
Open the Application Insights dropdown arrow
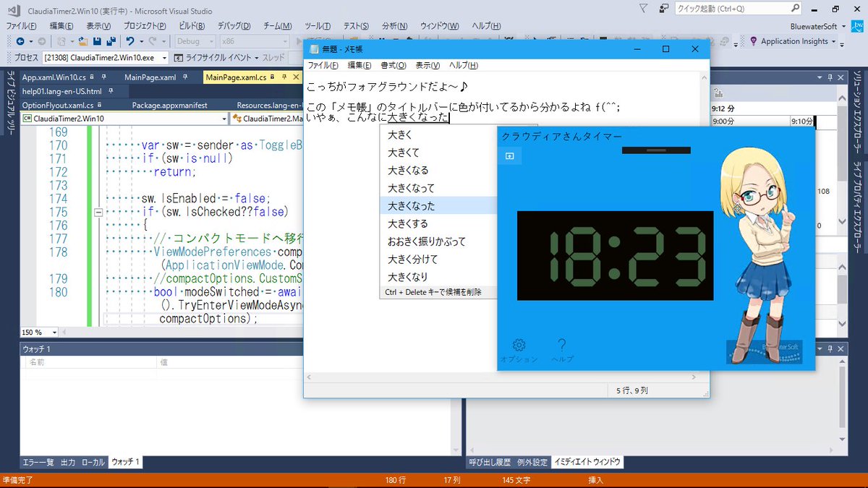833,41
